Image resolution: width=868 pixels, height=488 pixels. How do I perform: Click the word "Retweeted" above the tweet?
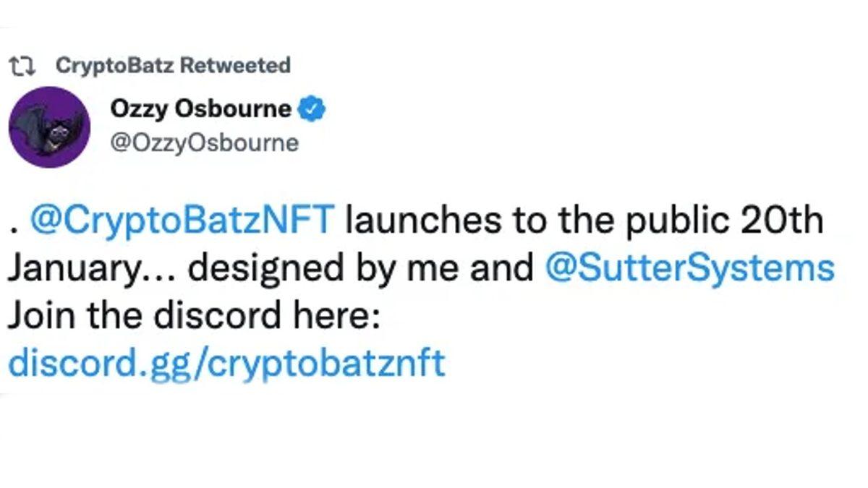234,66
